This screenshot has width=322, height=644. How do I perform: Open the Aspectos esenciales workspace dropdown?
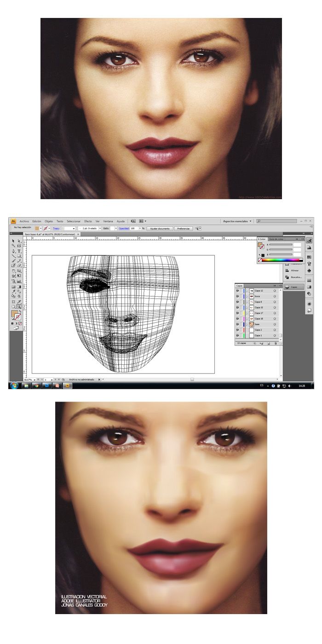(x=237, y=221)
